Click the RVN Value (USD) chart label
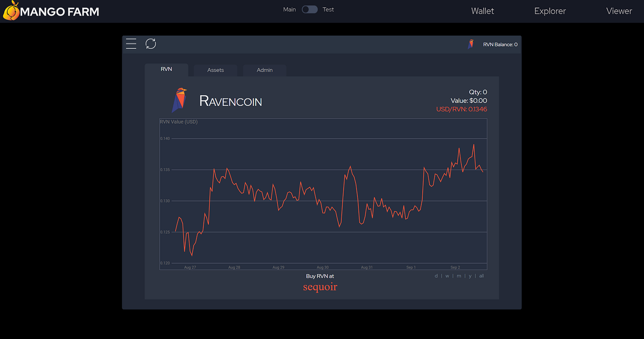 coord(178,122)
